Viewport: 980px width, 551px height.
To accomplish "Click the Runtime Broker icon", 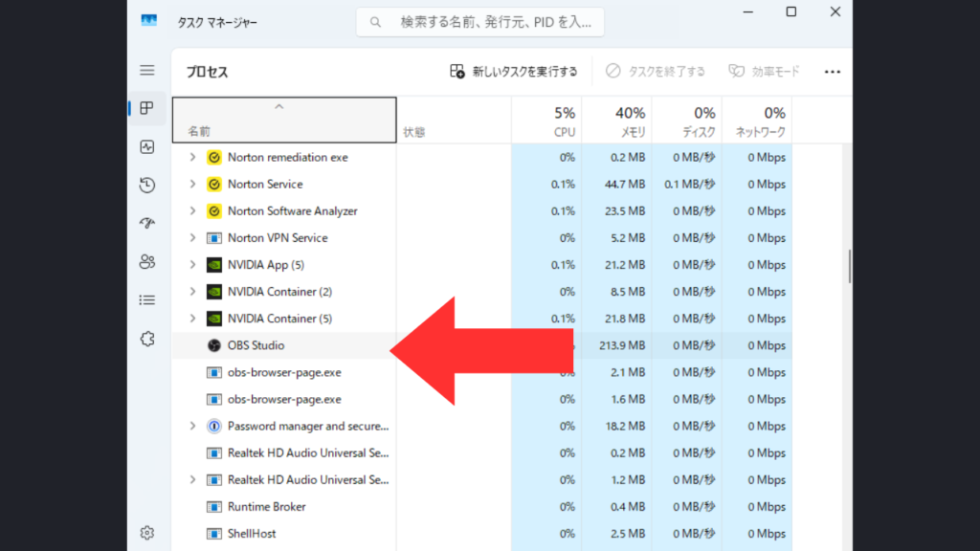I will [213, 507].
